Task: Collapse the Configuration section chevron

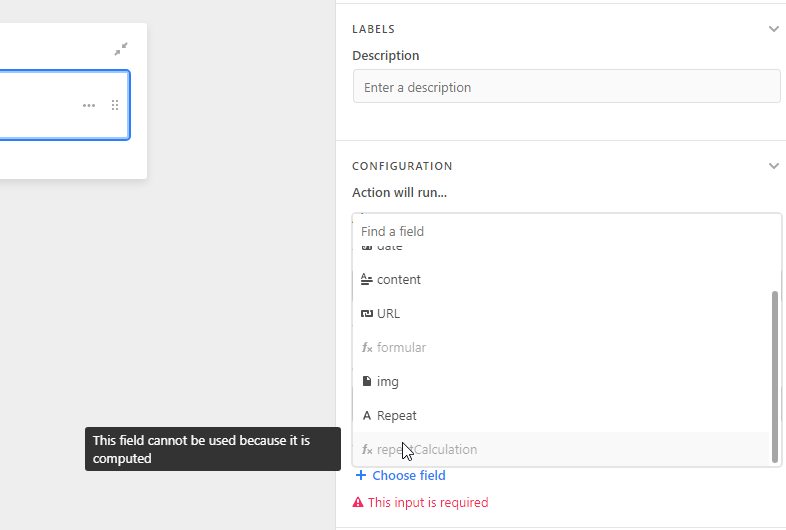Action: (773, 166)
